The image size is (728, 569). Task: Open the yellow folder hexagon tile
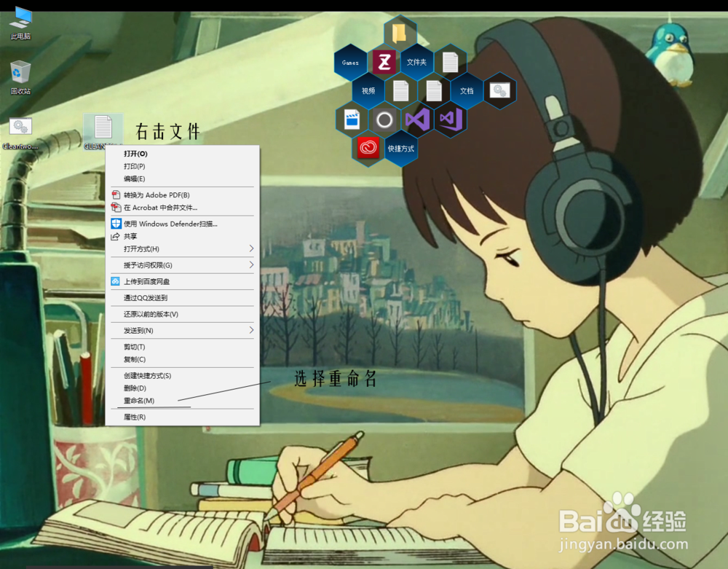(400, 34)
